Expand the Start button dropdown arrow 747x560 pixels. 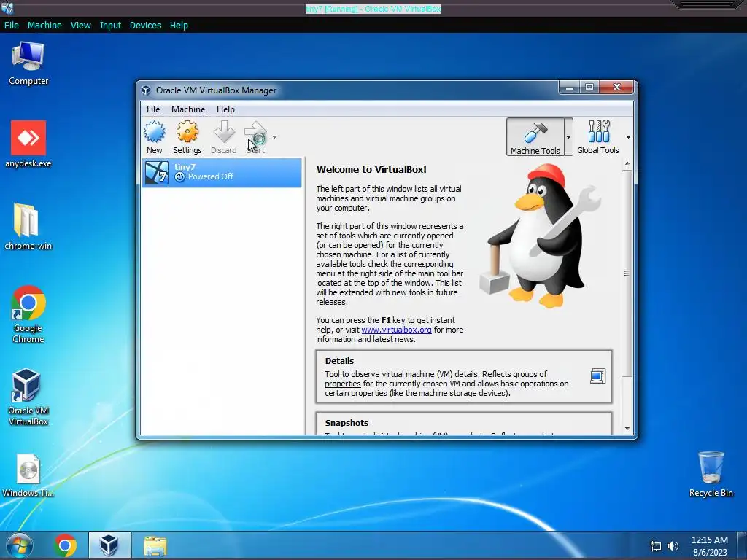[x=275, y=137]
